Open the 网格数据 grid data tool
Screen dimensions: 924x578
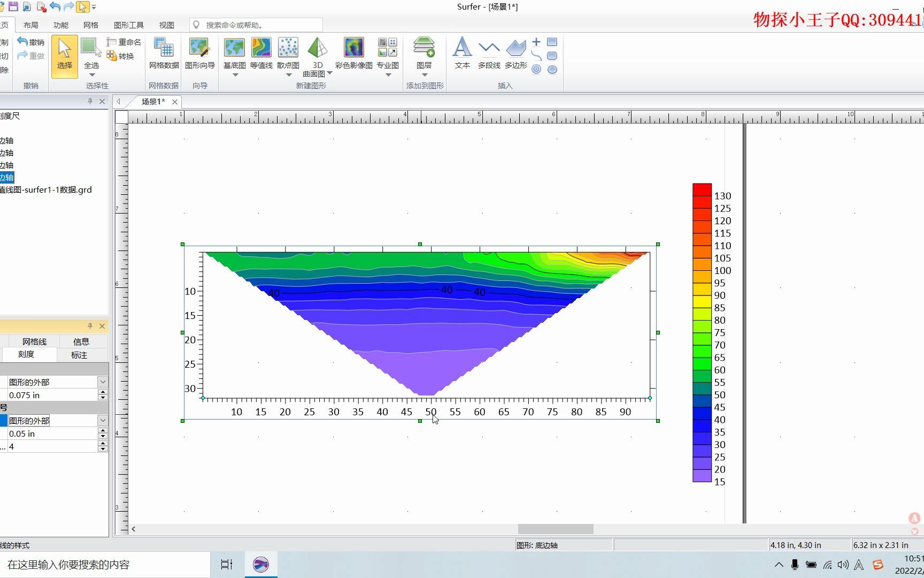click(x=164, y=54)
